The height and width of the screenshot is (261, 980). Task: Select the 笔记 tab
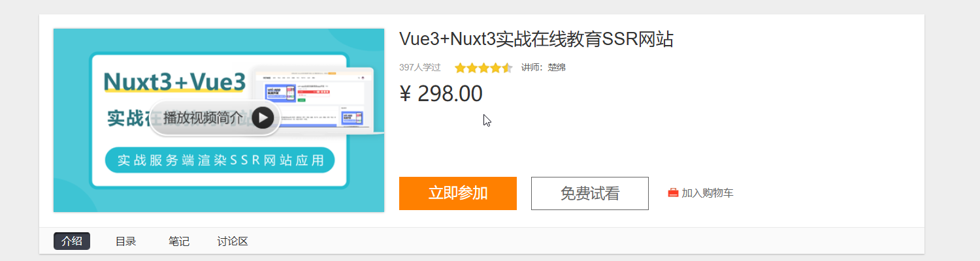[179, 241]
